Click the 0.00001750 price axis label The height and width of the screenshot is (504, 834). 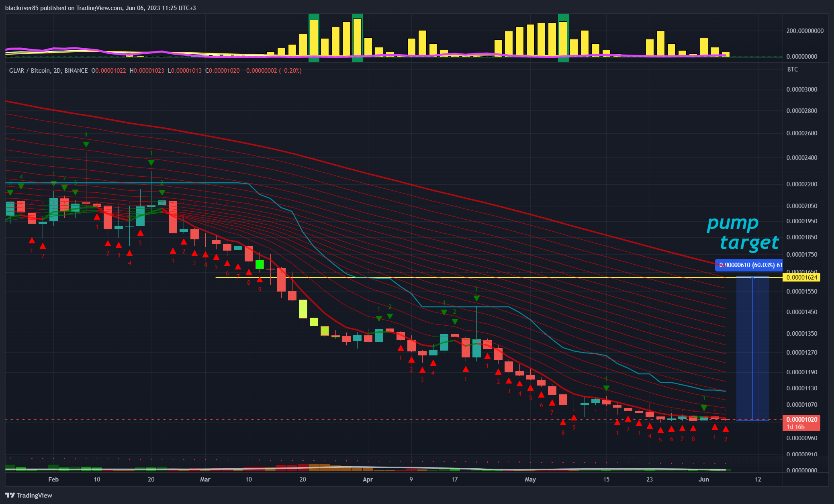[x=801, y=255]
